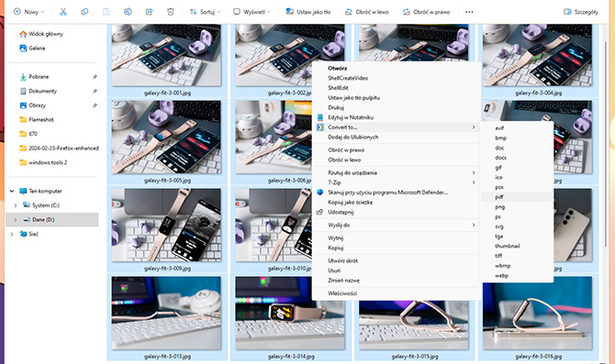Expand the System (C:) drive node

coord(16,205)
